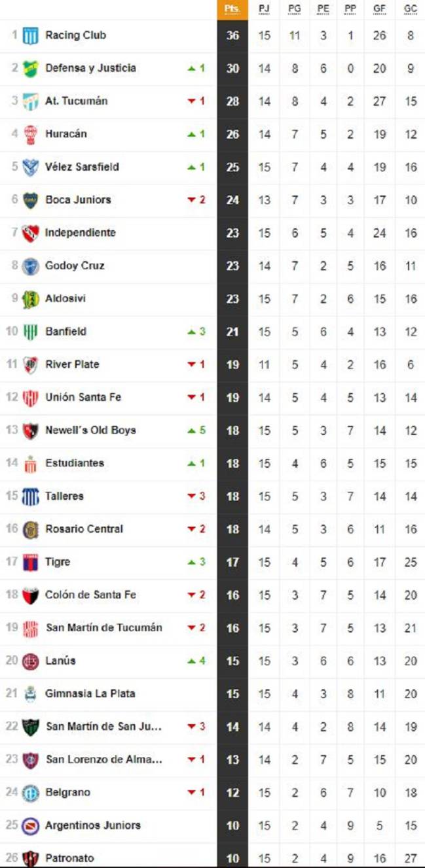425x868 pixels.
Task: Click the Tigre crest icon
Action: tap(31, 562)
